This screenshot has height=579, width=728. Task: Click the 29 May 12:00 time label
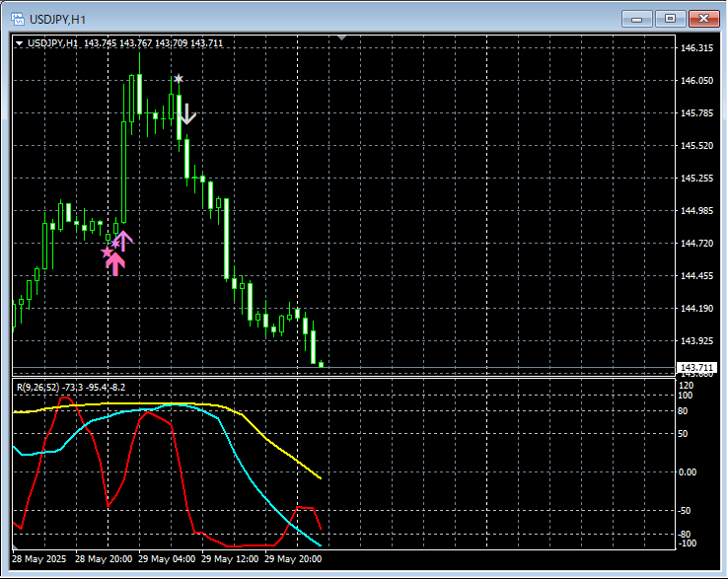tap(230, 559)
